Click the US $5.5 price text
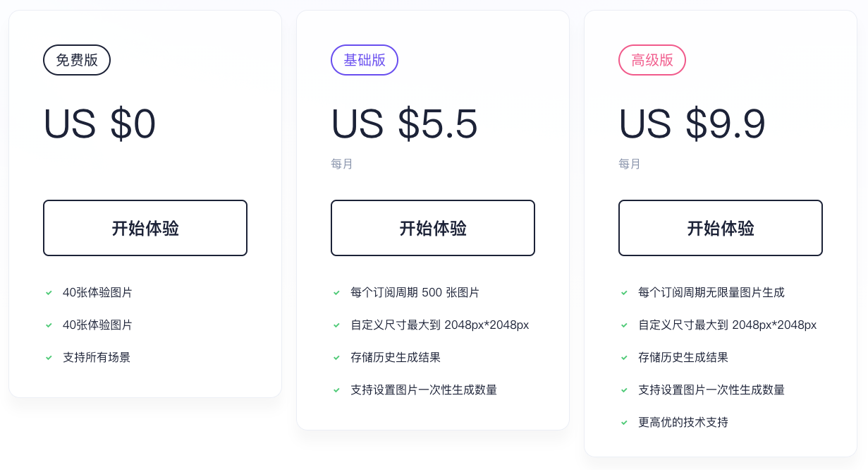868x470 pixels. 405,125
